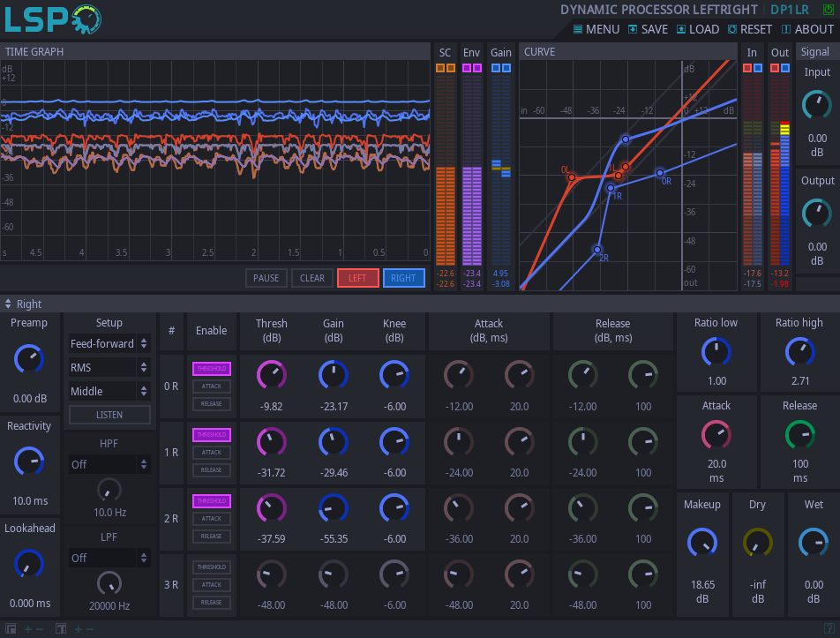Click the Ratio low knob
The height and width of the screenshot is (638, 840).
point(716,352)
